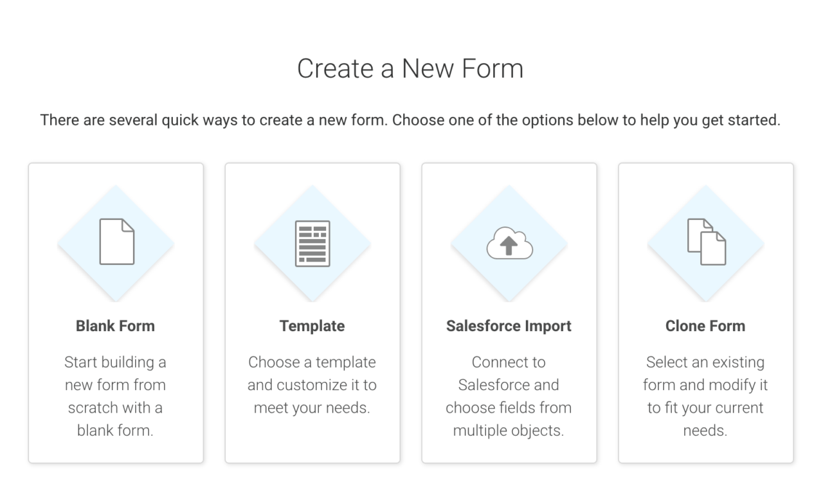Choose the Blank Form title

pyautogui.click(x=116, y=326)
